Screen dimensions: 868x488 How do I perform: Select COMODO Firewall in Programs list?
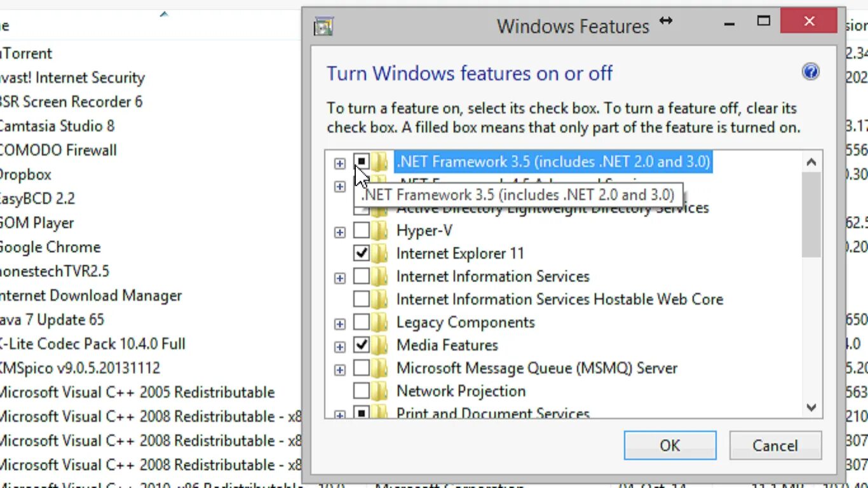(58, 150)
